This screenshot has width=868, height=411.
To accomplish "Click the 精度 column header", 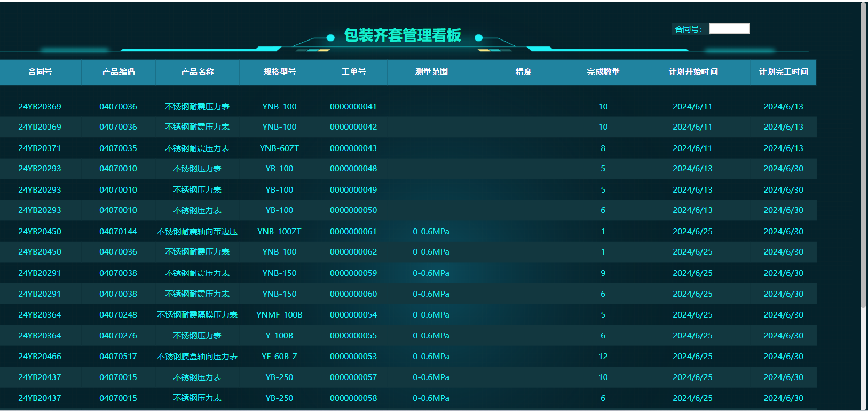I will coord(523,72).
